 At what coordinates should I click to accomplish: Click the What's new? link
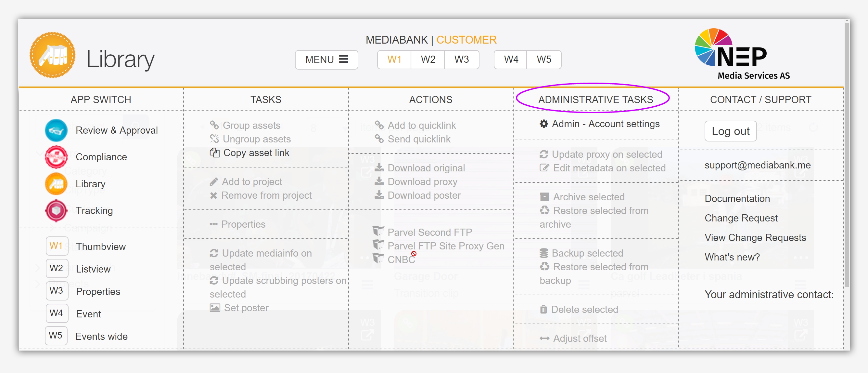pyautogui.click(x=732, y=257)
